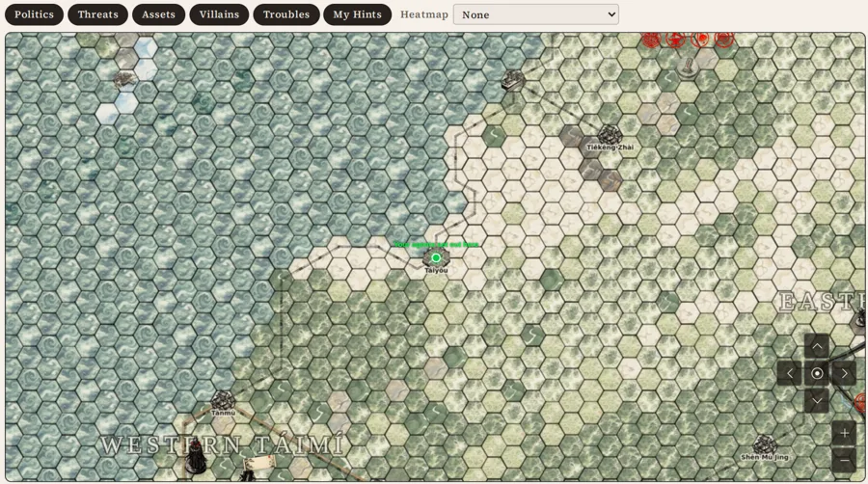Pan the map down with the arrow
This screenshot has width=868, height=484.
[x=817, y=400]
